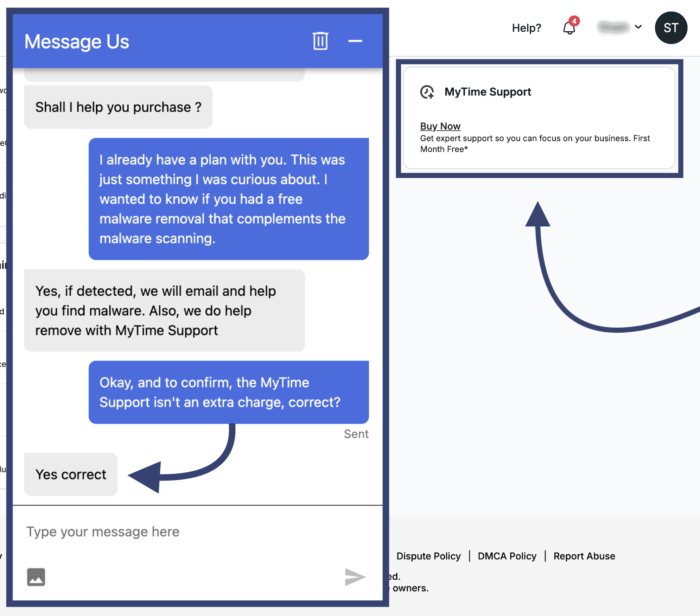Send the chat message with the arrow icon

[x=355, y=577]
